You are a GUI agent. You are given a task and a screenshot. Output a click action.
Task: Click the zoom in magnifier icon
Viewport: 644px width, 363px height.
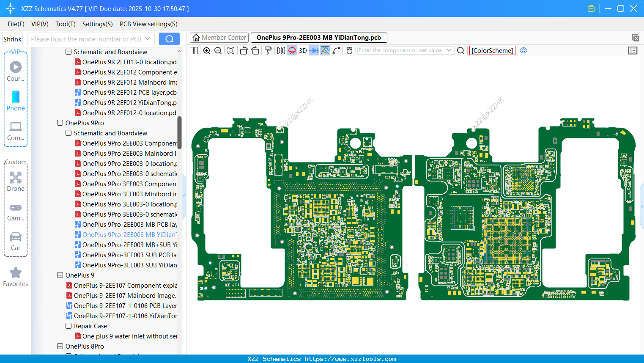[207, 51]
